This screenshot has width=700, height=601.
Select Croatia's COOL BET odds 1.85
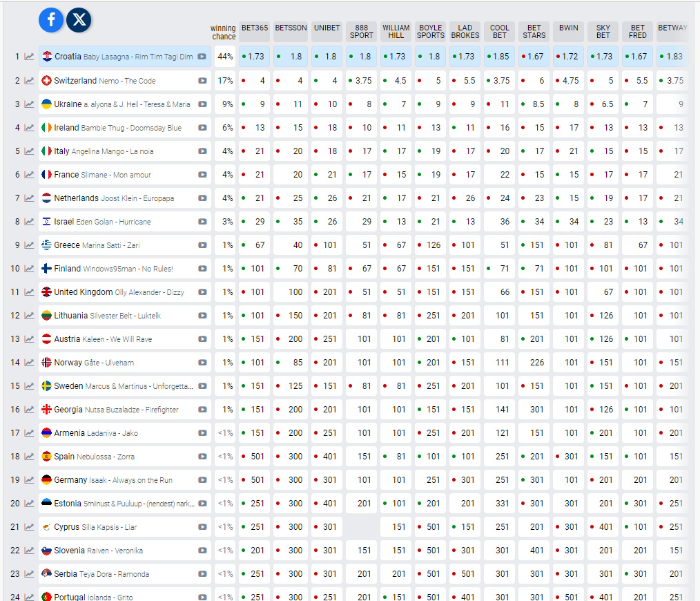[500, 57]
